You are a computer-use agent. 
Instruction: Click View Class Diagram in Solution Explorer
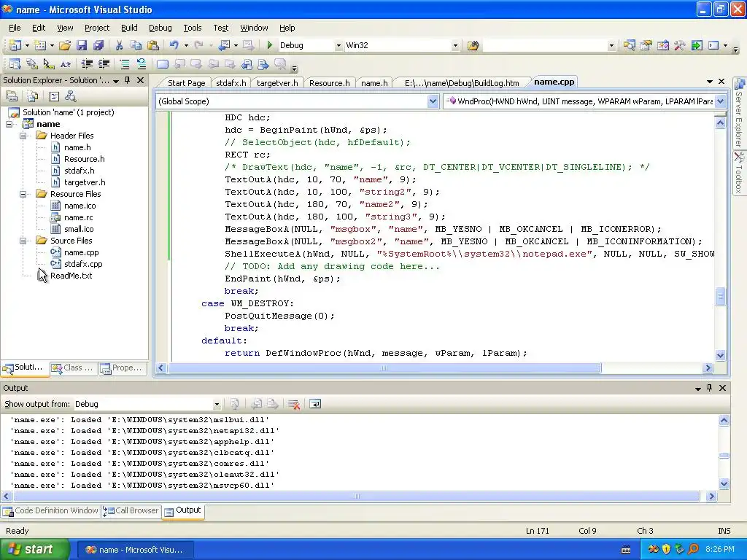pos(71,97)
